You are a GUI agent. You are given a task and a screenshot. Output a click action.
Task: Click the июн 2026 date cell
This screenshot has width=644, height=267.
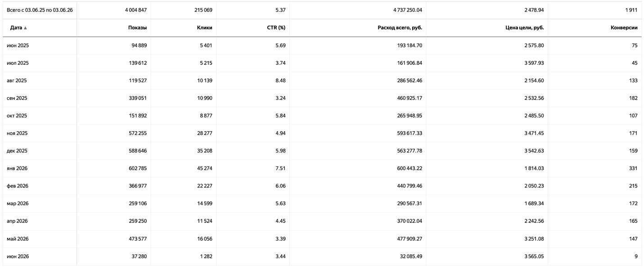coord(18,256)
